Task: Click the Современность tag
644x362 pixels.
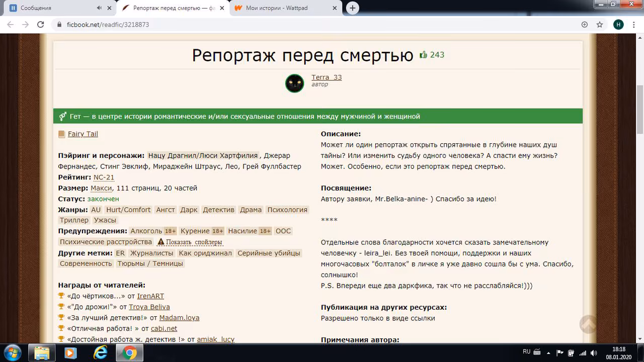Action: [x=86, y=263]
